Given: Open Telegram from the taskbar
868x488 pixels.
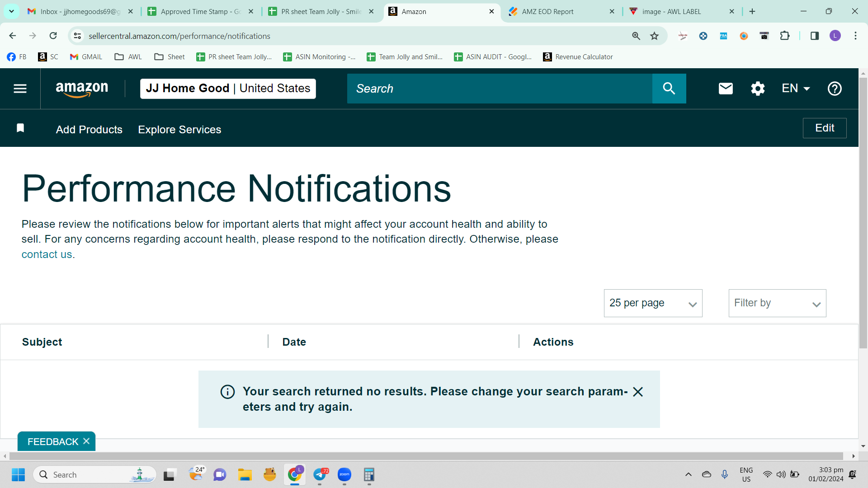Looking at the screenshot, I should pos(320,474).
